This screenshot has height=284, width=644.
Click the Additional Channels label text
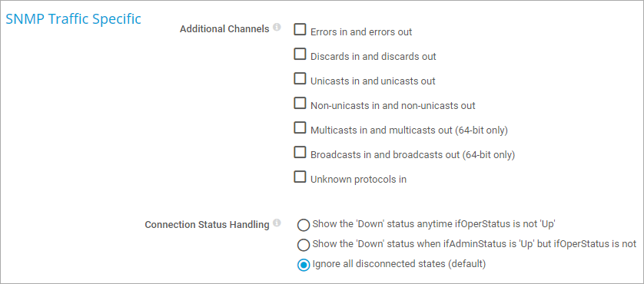(224, 29)
